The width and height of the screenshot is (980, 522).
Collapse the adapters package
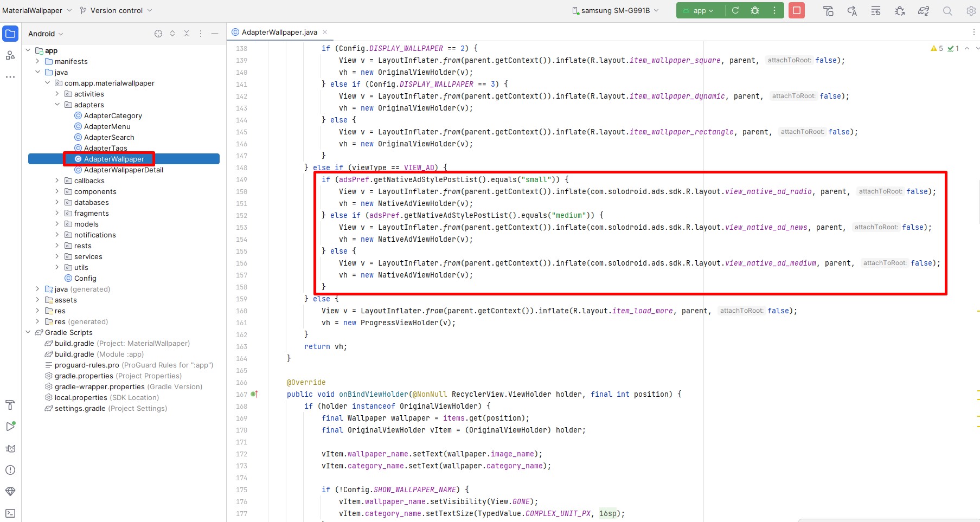pos(57,105)
